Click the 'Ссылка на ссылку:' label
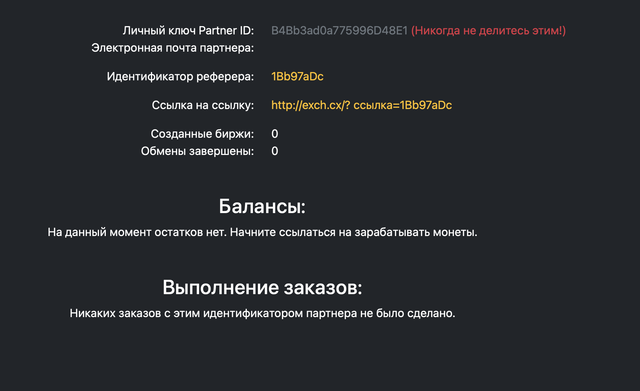This screenshot has width=640, height=391. 202,105
